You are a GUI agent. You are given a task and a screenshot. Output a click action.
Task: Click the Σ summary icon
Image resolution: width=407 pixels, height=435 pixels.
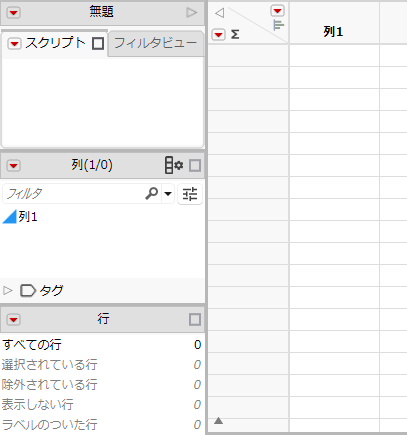tap(235, 34)
